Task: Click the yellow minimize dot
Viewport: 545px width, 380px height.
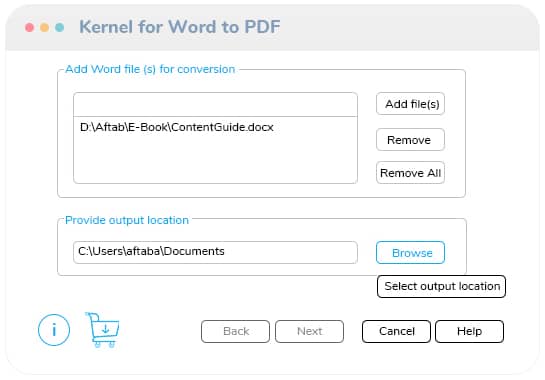Action: click(44, 27)
